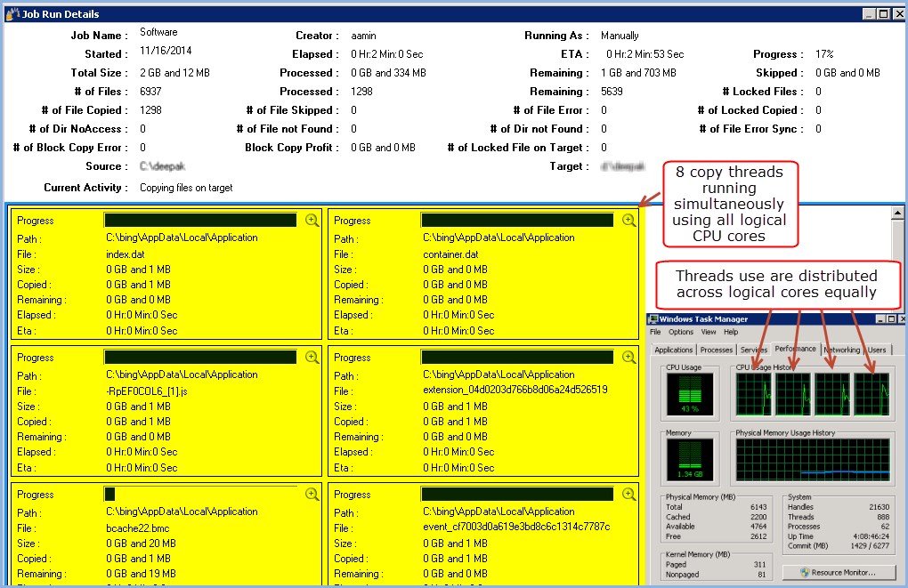
Task: Open File menu in Task Manager
Action: pyautogui.click(x=655, y=332)
